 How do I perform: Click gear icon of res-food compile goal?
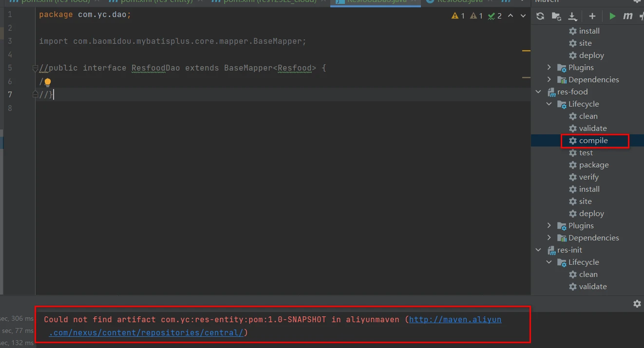[x=573, y=140]
